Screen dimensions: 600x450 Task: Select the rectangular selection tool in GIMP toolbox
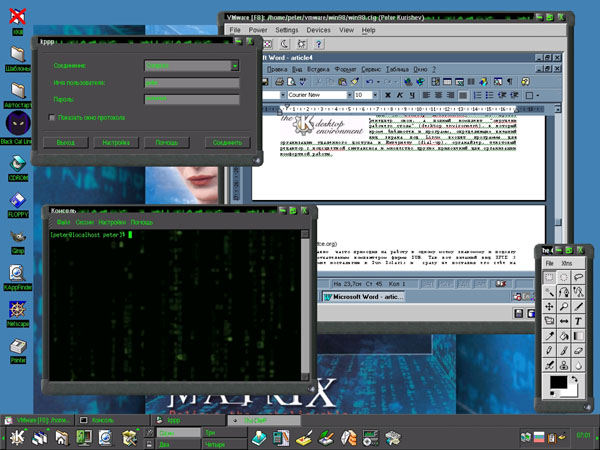(x=549, y=277)
